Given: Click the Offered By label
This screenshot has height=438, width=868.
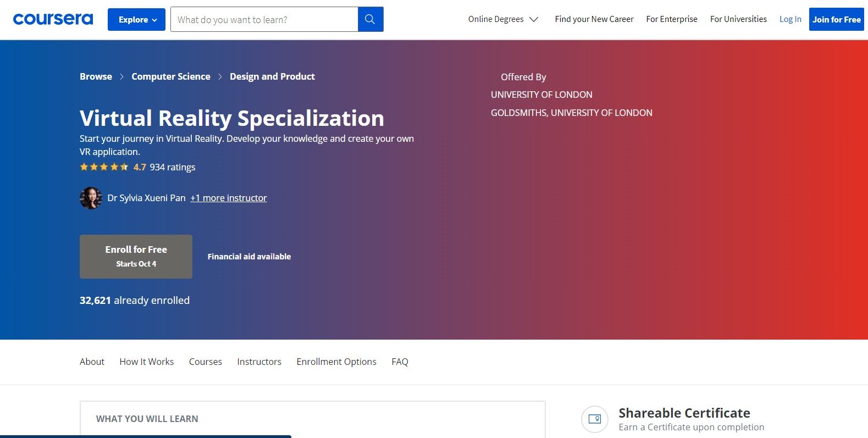Looking at the screenshot, I should point(523,77).
